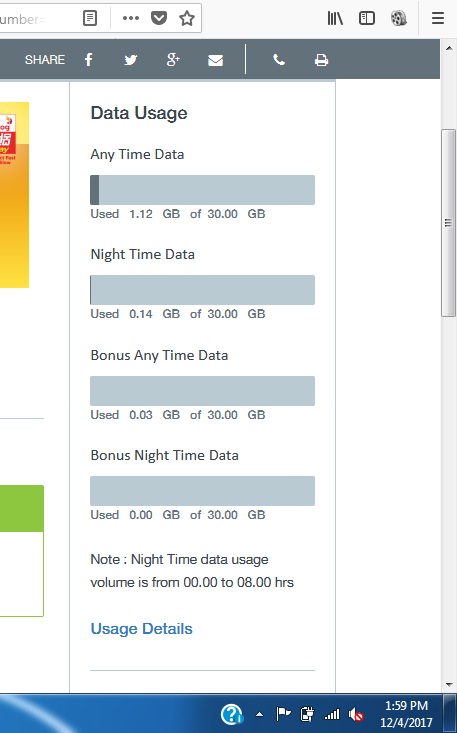Share page via Google Plus icon
The height and width of the screenshot is (733, 457).
(173, 60)
